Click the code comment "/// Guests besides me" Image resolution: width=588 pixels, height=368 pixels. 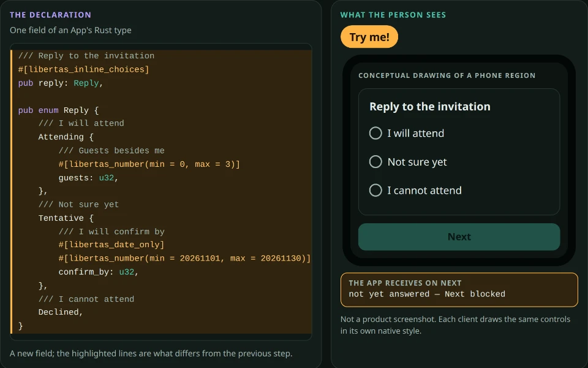111,151
